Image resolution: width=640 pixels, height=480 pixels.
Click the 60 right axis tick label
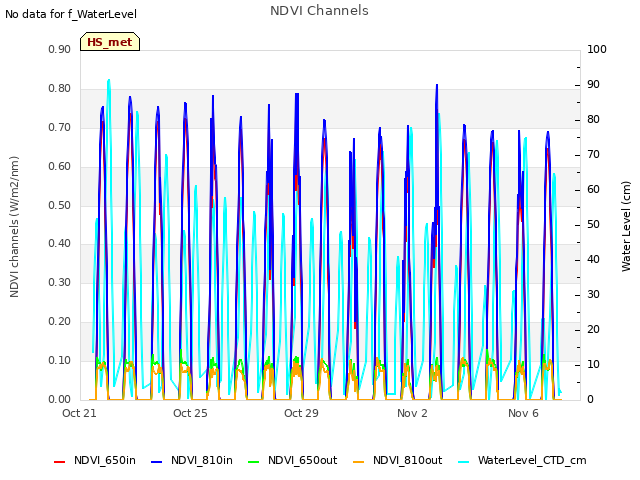click(593, 190)
